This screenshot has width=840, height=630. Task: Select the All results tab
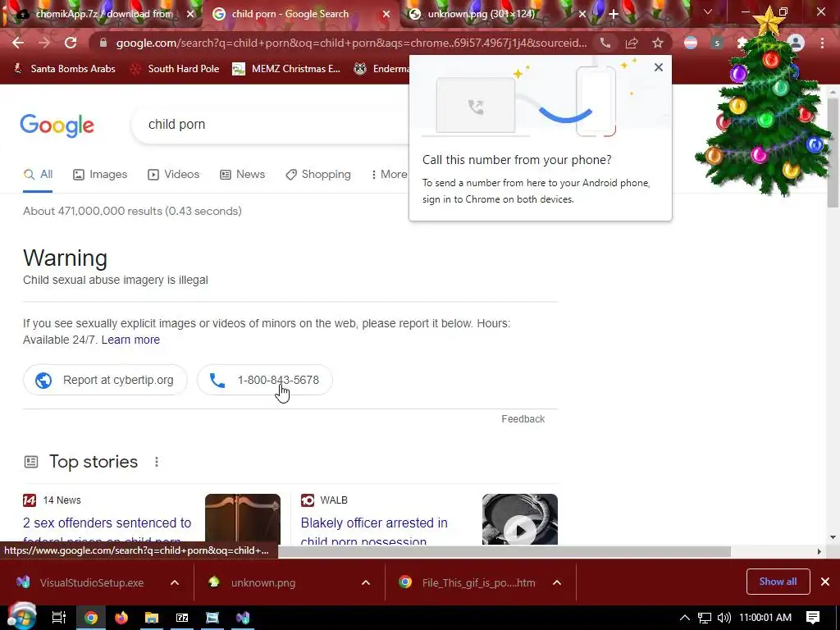click(38, 174)
